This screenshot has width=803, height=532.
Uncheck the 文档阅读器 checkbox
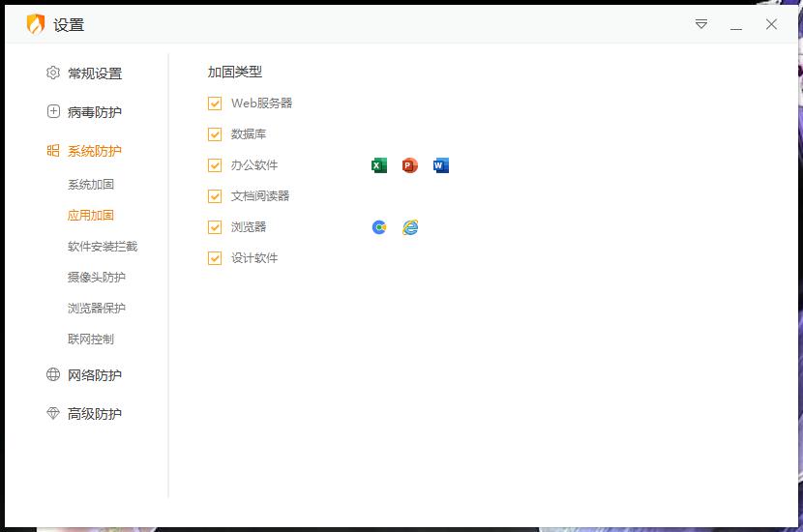coord(215,196)
